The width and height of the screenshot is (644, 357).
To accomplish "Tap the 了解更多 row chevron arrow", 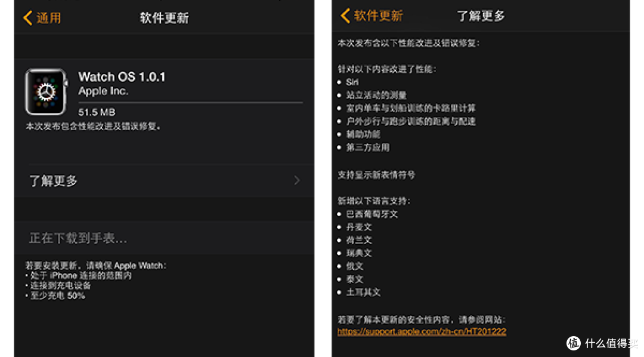I will pos(297,180).
